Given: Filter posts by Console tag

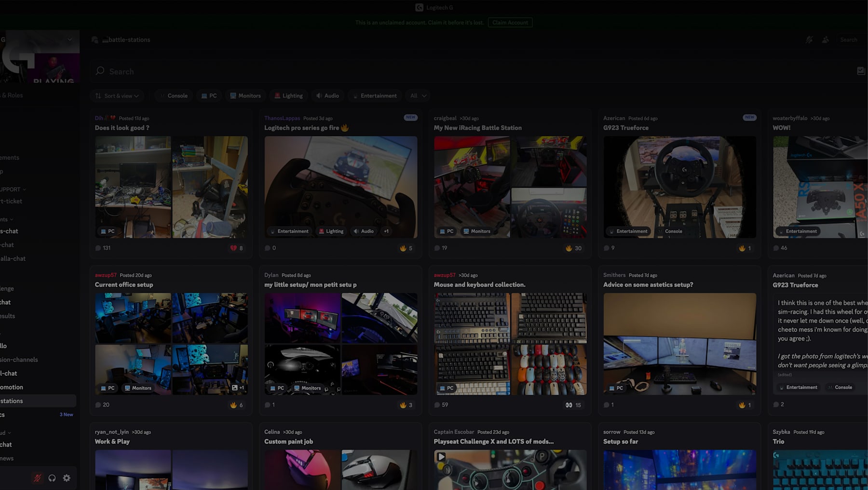Looking at the screenshot, I should click(x=174, y=95).
